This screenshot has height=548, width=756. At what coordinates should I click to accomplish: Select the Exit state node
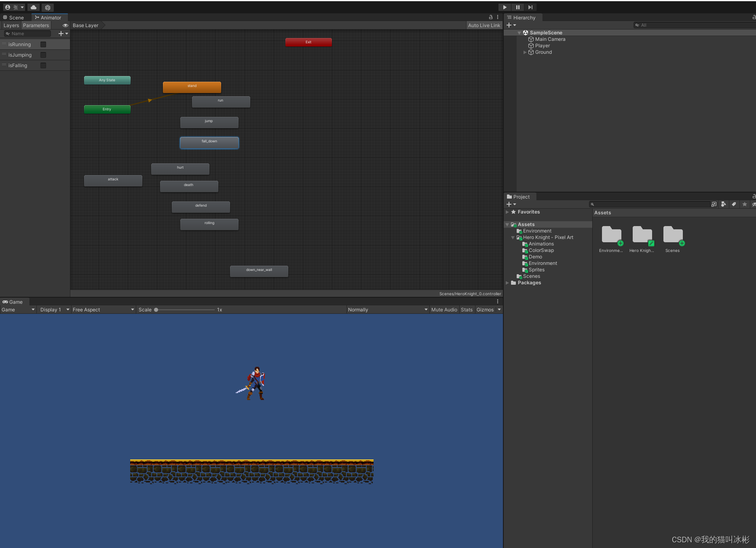(x=308, y=42)
